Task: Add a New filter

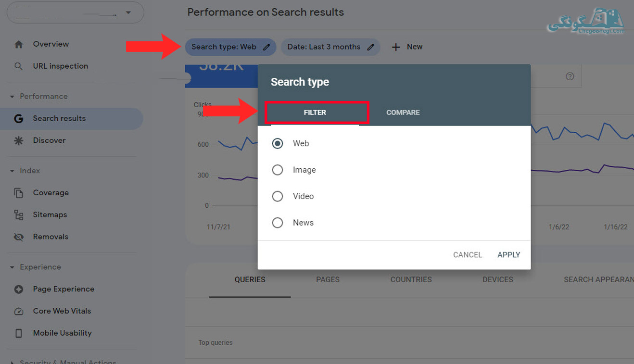Action: pos(407,47)
